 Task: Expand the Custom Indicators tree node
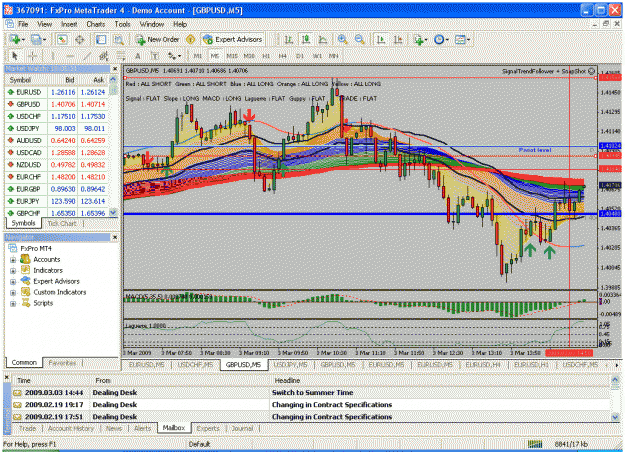[x=13, y=293]
